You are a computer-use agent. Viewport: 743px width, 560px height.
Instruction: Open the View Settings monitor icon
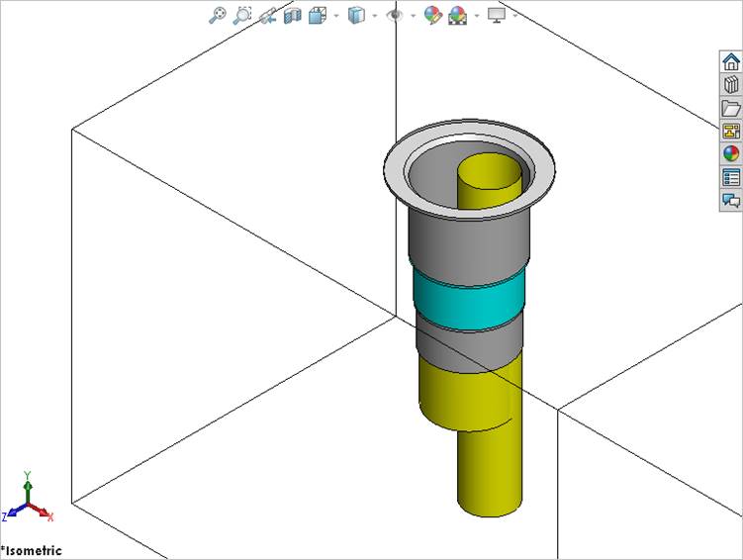point(497,15)
